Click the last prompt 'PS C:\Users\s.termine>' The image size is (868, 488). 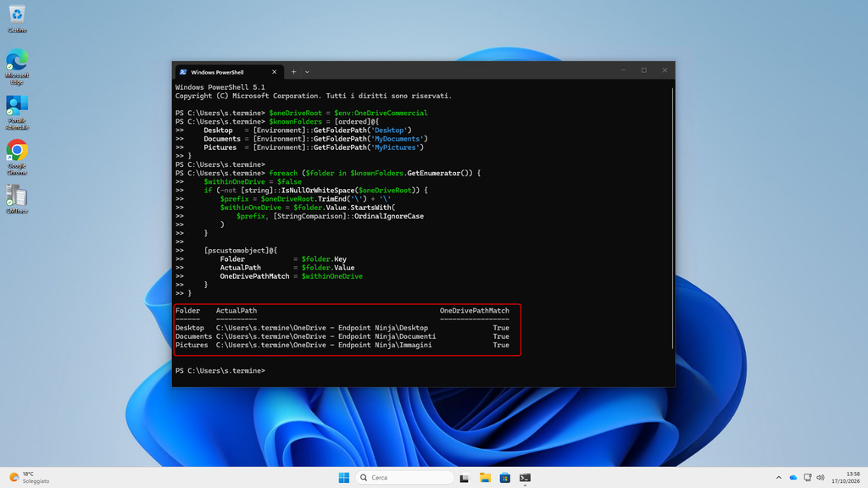point(220,371)
